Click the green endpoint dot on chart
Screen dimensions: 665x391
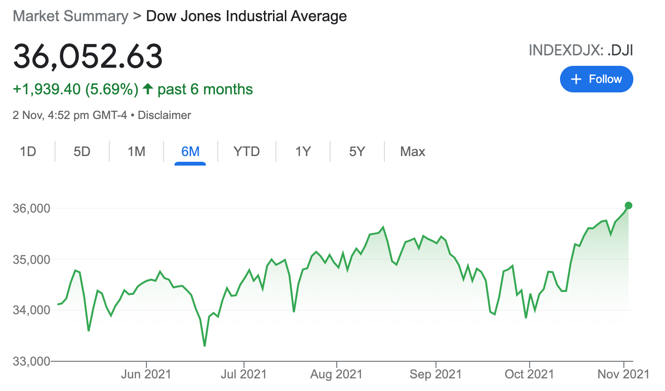click(x=629, y=205)
